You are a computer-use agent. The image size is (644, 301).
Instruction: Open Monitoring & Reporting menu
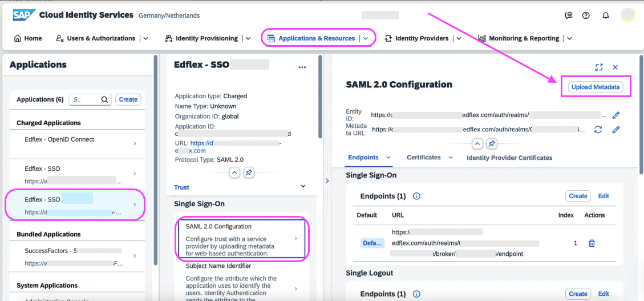tap(519, 38)
